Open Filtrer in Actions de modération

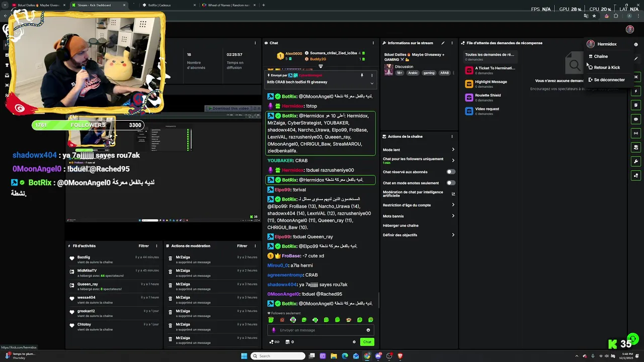click(242, 246)
